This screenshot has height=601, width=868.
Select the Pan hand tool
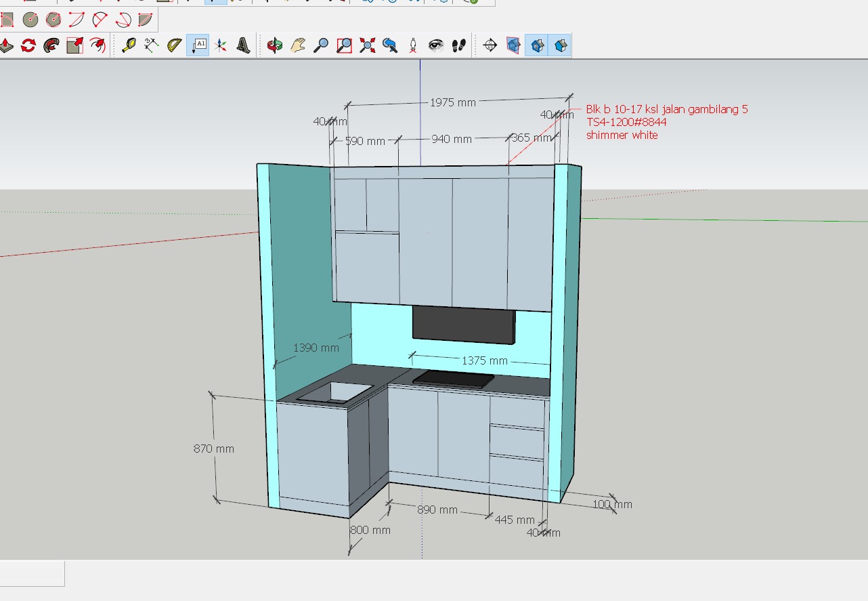[298, 45]
